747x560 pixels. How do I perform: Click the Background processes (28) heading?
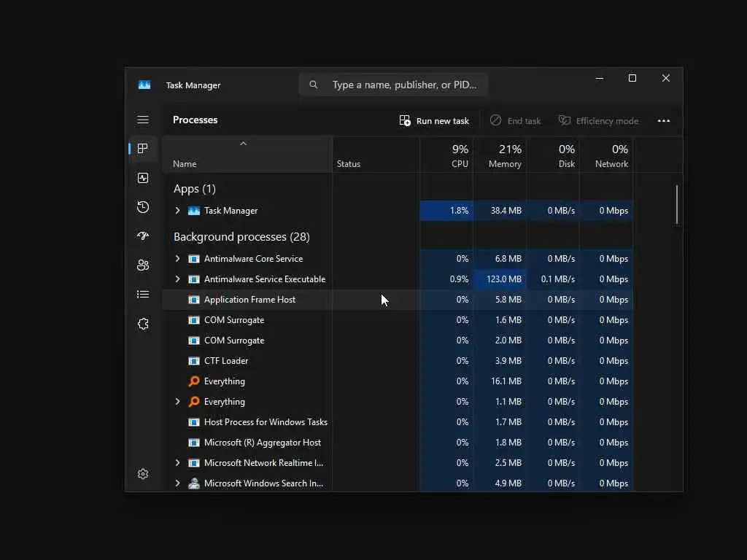(241, 237)
